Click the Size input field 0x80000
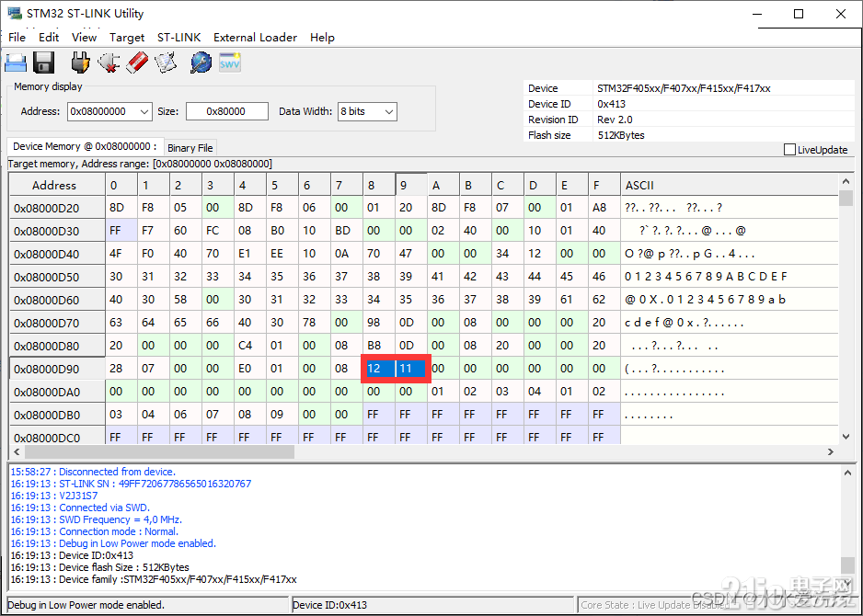This screenshot has height=616, width=863. (x=226, y=111)
